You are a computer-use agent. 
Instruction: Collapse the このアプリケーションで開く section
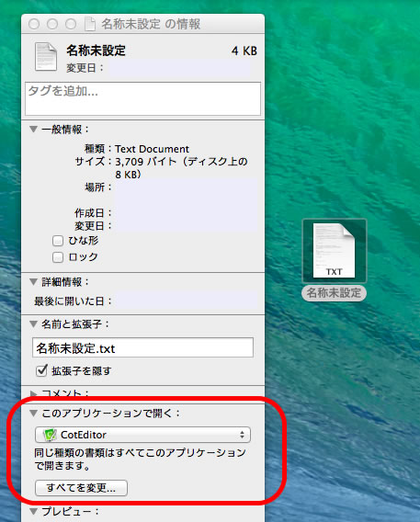tap(33, 414)
